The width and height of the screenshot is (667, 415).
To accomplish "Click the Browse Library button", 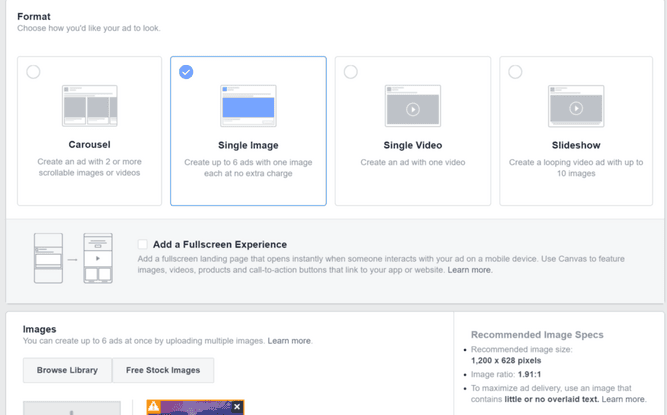I will 67,370.
